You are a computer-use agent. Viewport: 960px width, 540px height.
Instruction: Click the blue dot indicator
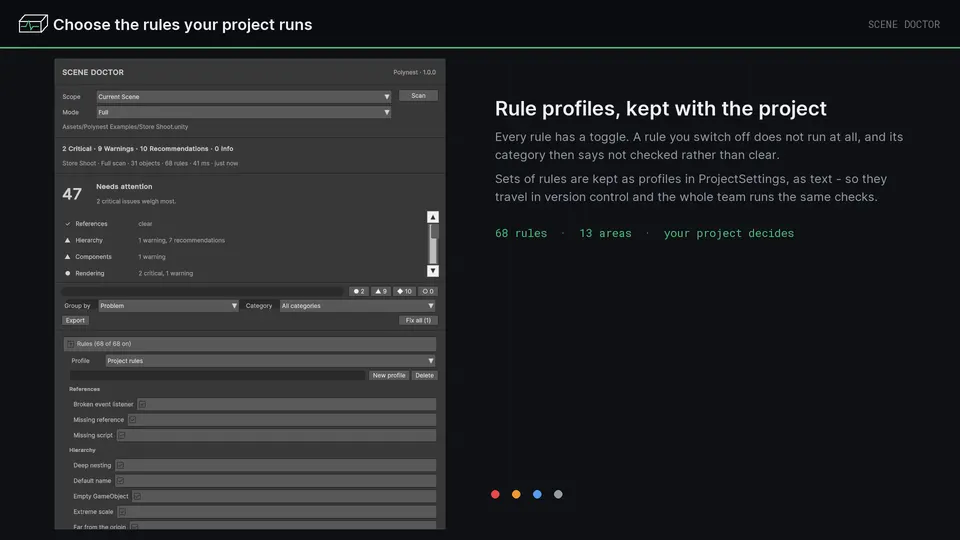point(537,494)
